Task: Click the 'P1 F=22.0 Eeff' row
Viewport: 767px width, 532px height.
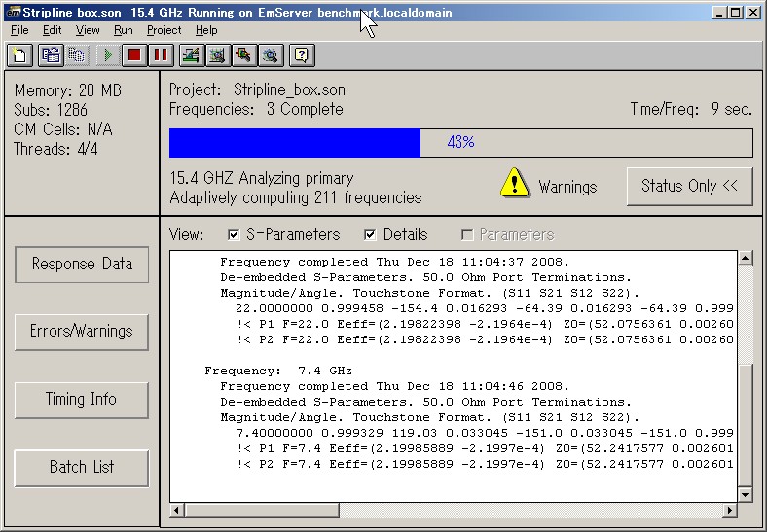Action: (x=486, y=324)
